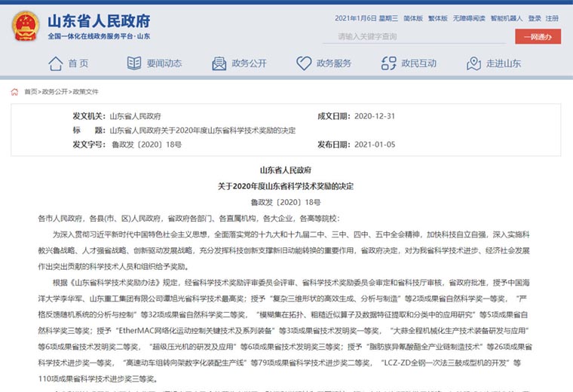This screenshot has height=392, width=573.
Task: Open 政策文件 breadcrumb link
Action: [85, 92]
